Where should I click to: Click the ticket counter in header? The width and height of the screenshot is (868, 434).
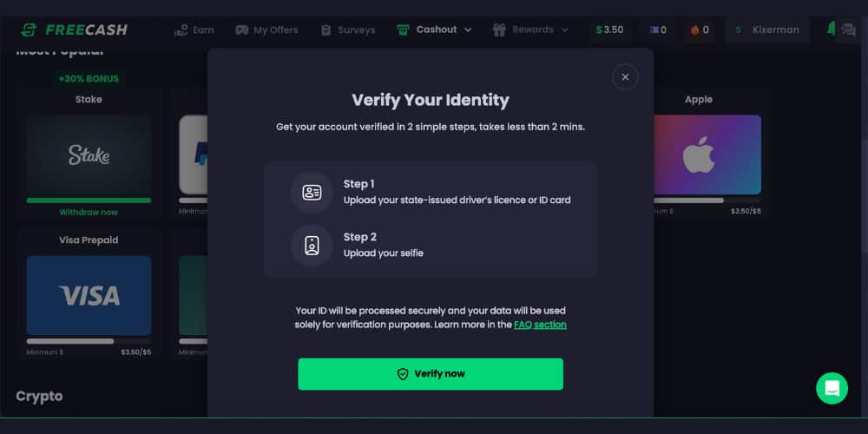(657, 30)
